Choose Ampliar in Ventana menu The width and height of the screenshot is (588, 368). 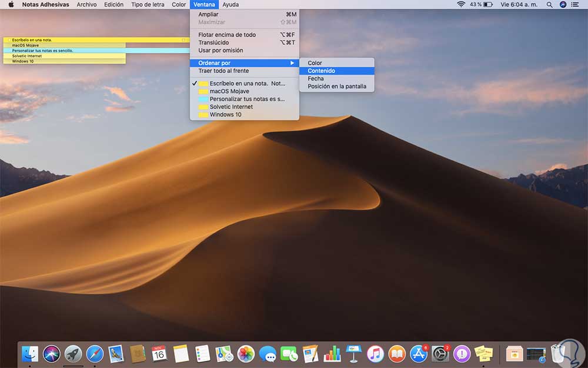click(x=245, y=14)
